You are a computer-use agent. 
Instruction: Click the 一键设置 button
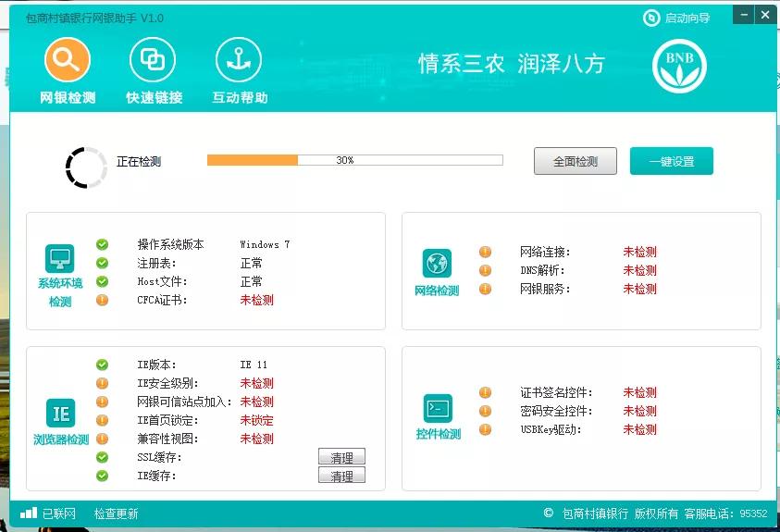click(671, 161)
